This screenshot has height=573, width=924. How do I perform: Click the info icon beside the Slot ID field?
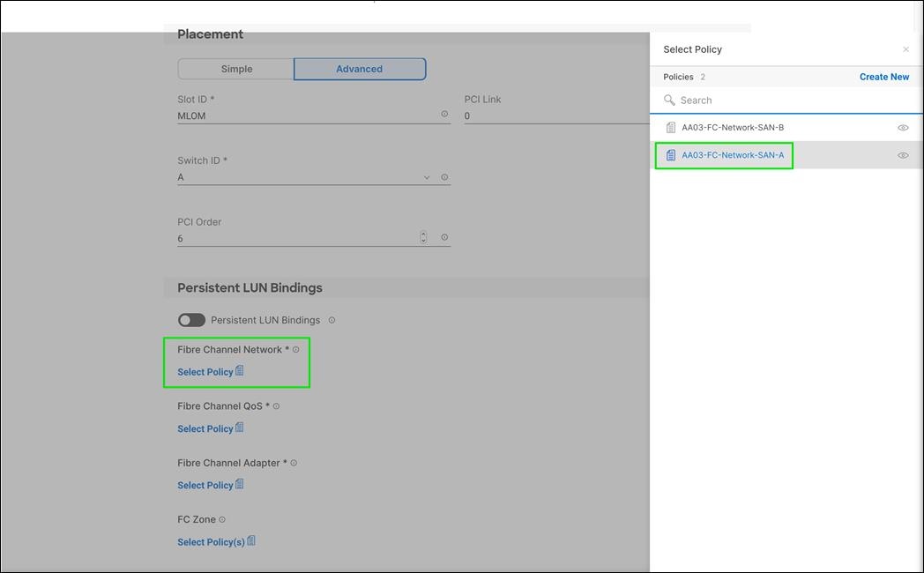click(x=445, y=114)
